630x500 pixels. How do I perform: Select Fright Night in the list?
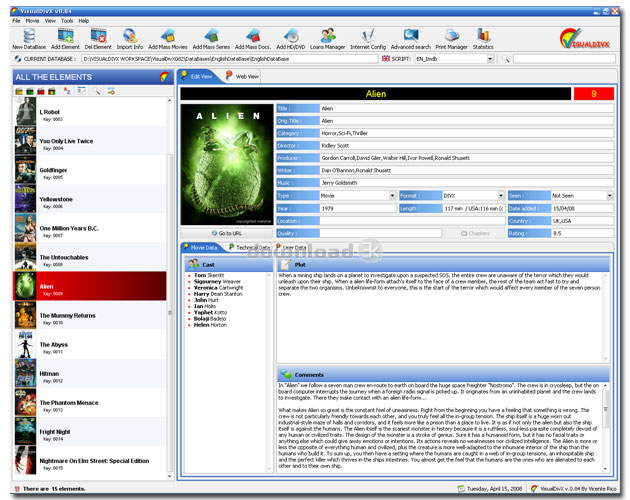(90, 431)
